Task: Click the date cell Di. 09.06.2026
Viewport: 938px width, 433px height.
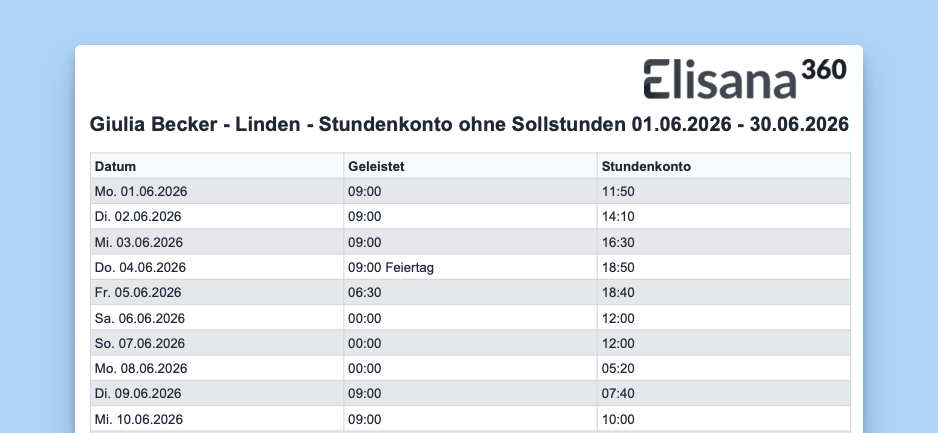Action: [x=217, y=394]
